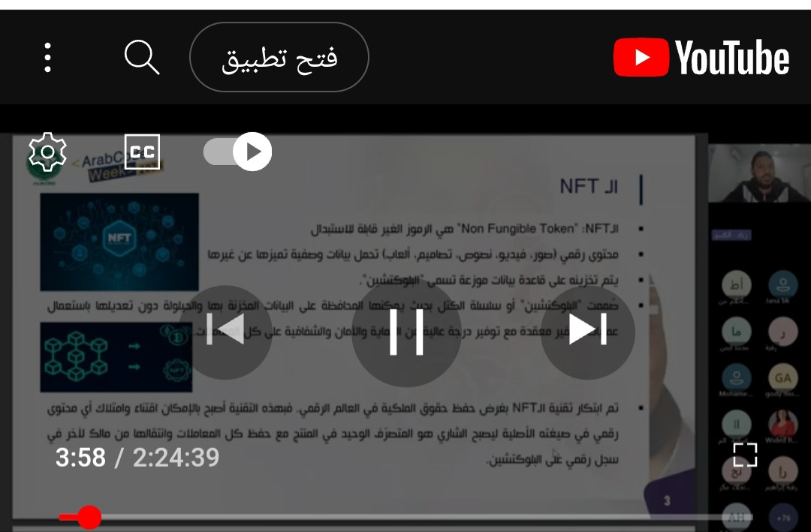Click the red progress bar scrubber

click(89, 517)
